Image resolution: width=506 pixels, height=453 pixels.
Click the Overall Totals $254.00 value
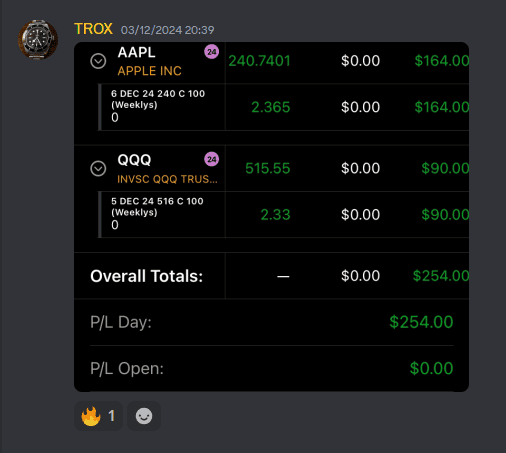coord(441,276)
